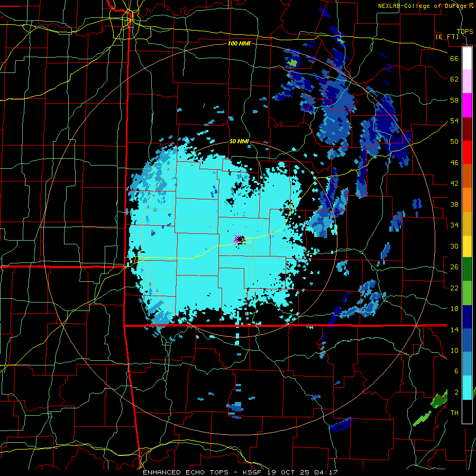Click the NEXLAB-College of DuPage watermark text
This screenshot has height=476, width=476.
pyautogui.click(x=426, y=6)
